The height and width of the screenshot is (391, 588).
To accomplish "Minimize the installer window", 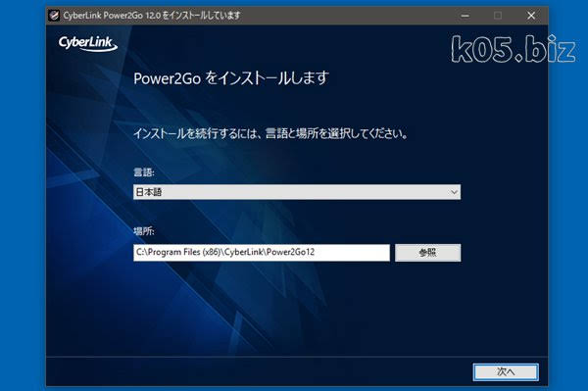I will [x=465, y=16].
